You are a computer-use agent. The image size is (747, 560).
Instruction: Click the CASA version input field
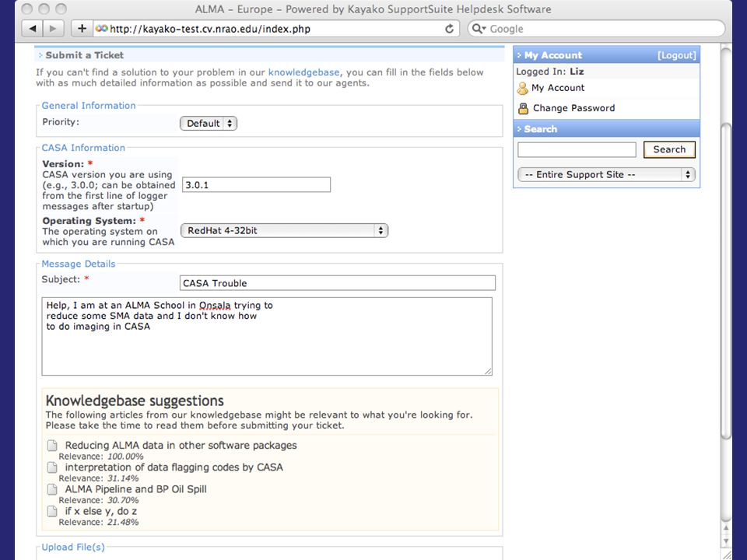256,185
